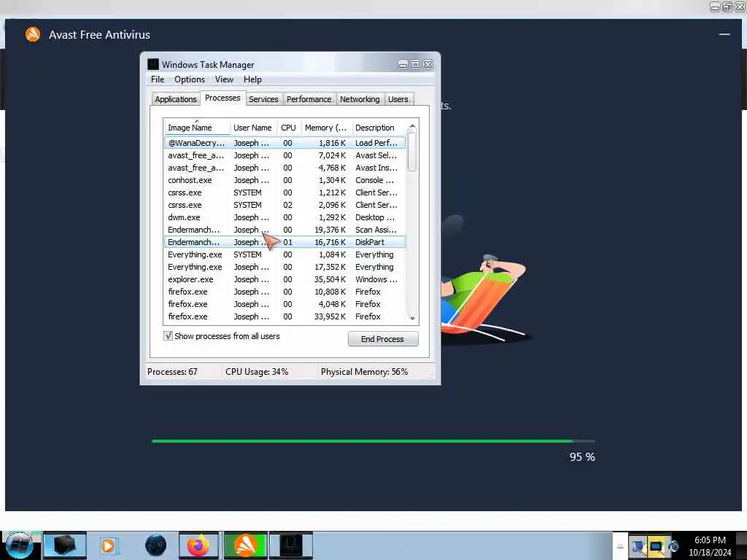Click the CPU Usage: 34% status entry
The height and width of the screenshot is (560, 747).
point(257,371)
